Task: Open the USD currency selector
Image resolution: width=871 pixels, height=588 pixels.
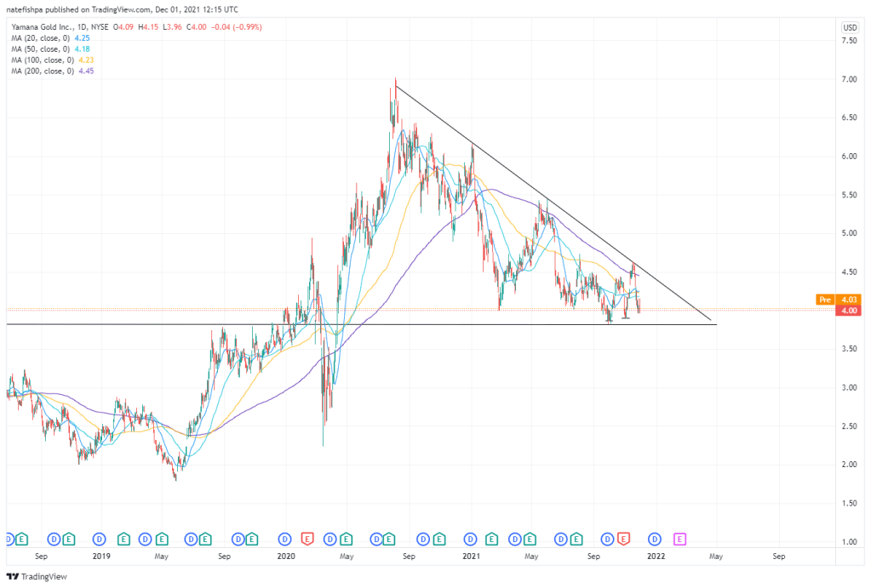Action: (849, 28)
